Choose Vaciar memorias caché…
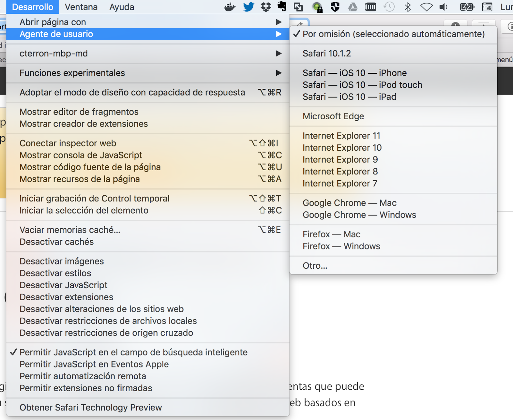The height and width of the screenshot is (420, 513). point(148,230)
